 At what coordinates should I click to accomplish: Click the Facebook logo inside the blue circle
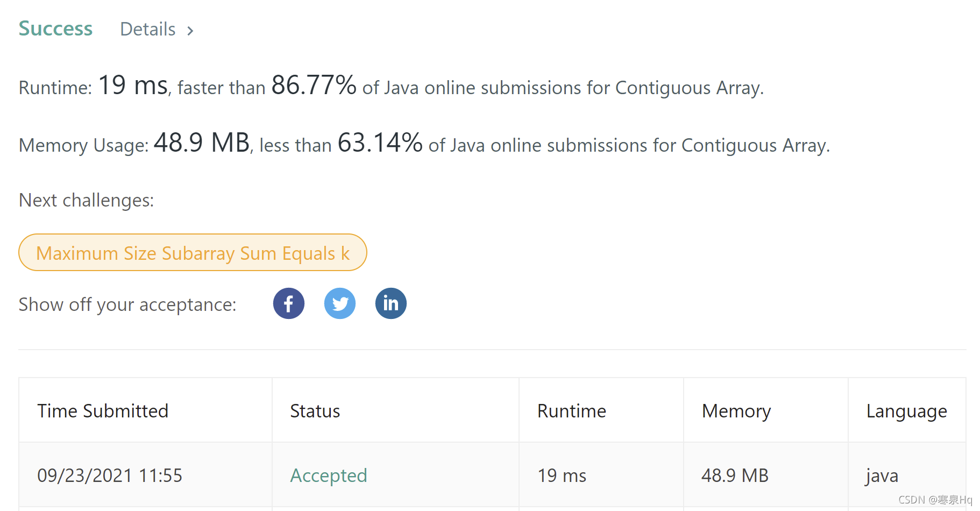[x=288, y=303]
